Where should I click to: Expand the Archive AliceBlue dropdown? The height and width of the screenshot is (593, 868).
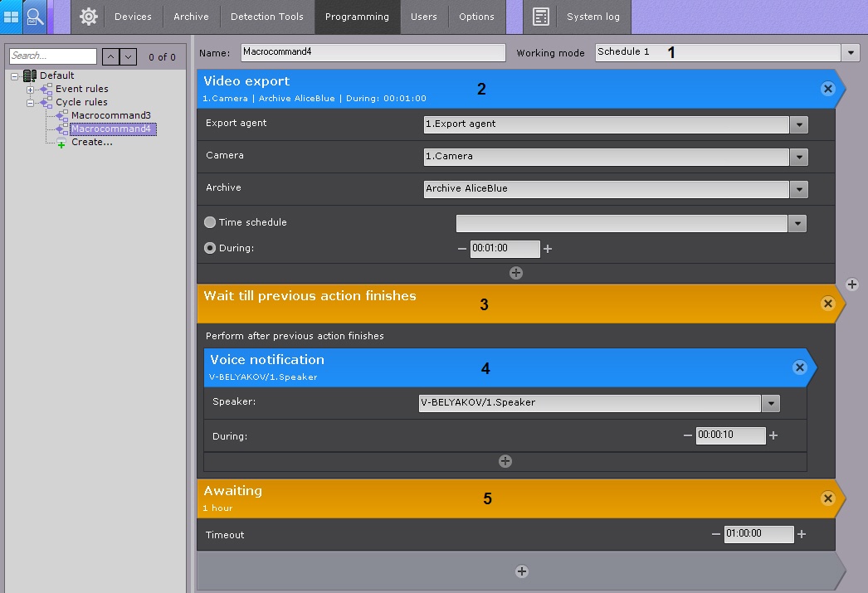point(798,189)
